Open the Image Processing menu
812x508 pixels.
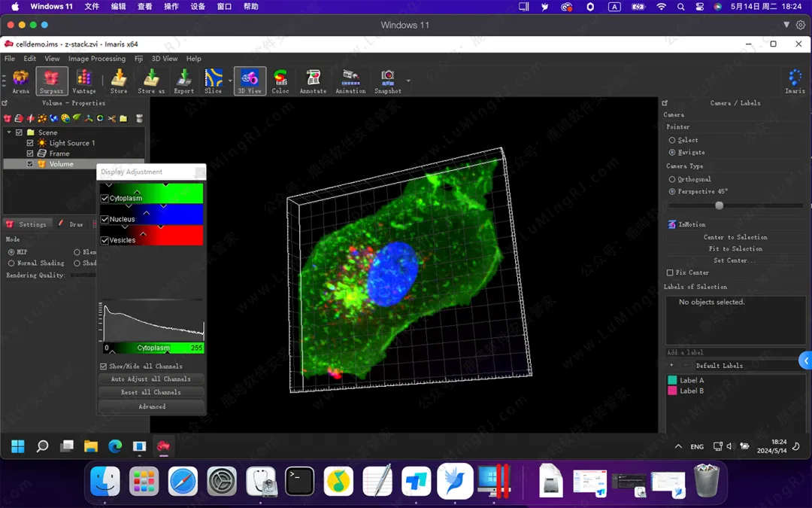tap(96, 59)
